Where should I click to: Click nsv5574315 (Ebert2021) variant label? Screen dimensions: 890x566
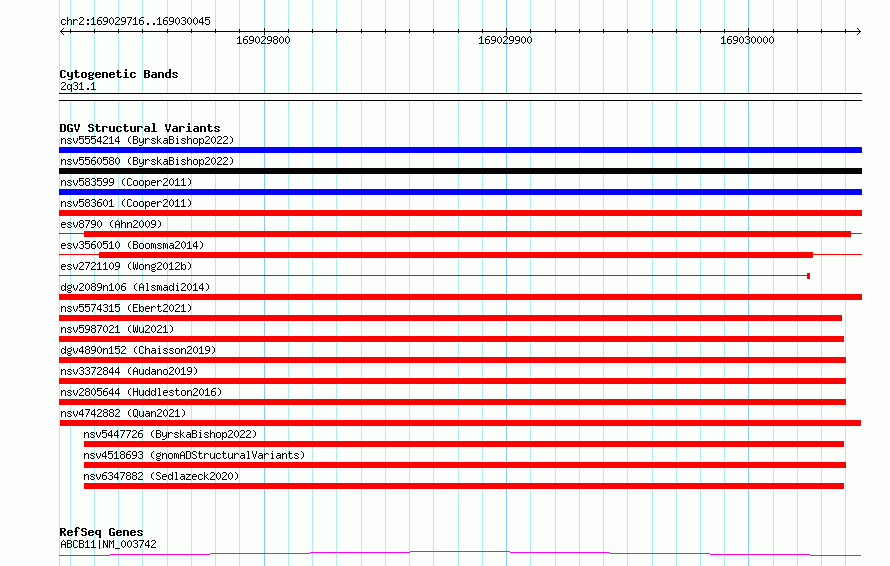click(x=126, y=308)
